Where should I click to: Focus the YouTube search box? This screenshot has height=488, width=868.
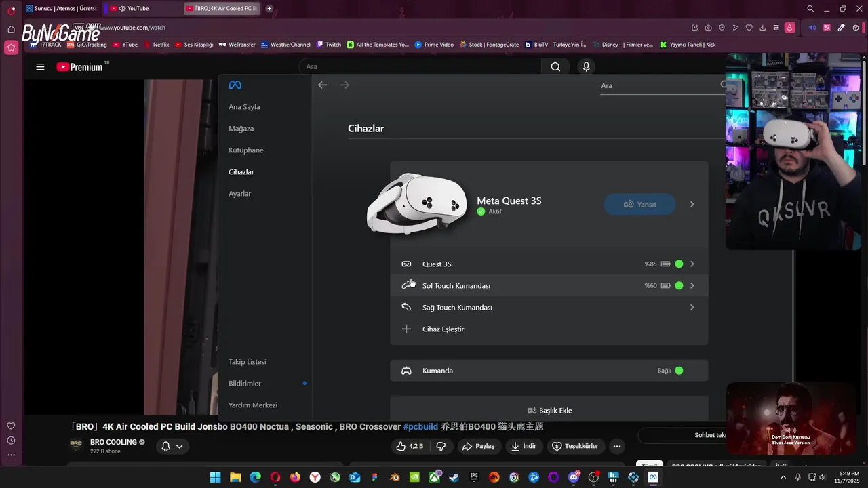[x=420, y=66]
